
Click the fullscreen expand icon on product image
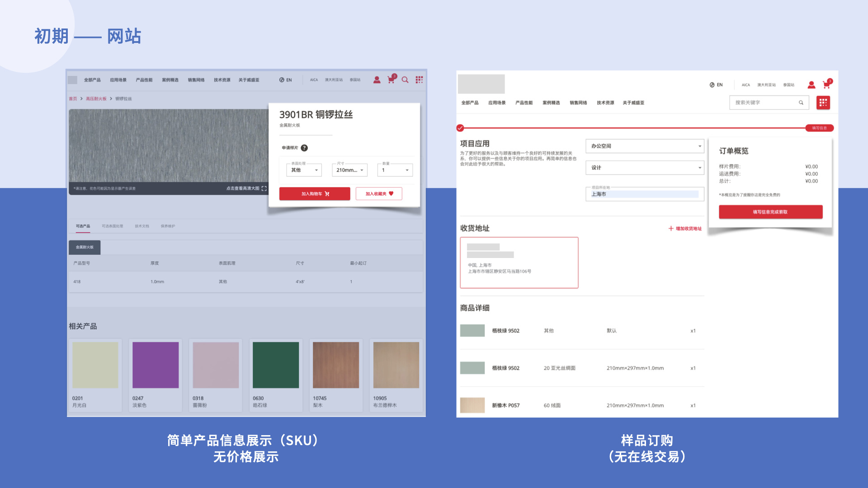click(264, 188)
